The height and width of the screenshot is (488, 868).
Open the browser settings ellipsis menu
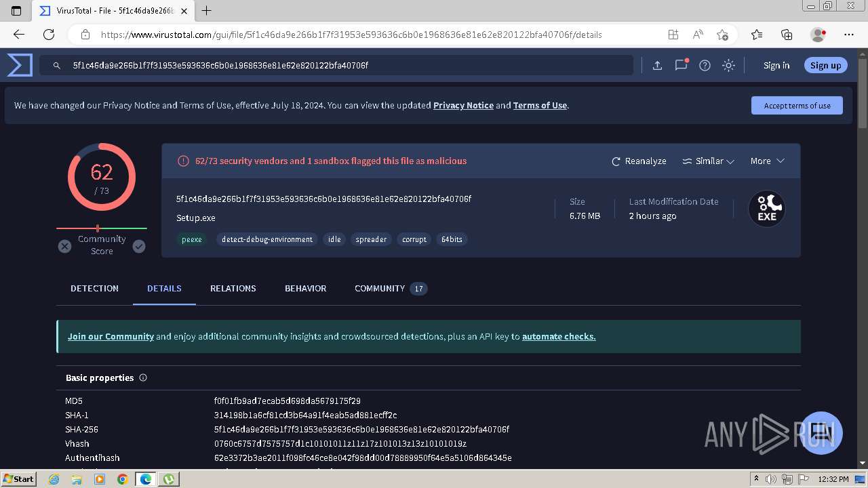849,35
